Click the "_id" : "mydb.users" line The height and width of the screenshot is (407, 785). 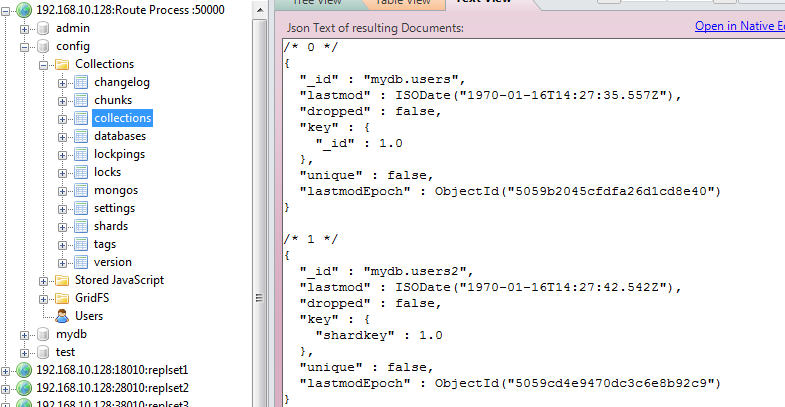[382, 79]
